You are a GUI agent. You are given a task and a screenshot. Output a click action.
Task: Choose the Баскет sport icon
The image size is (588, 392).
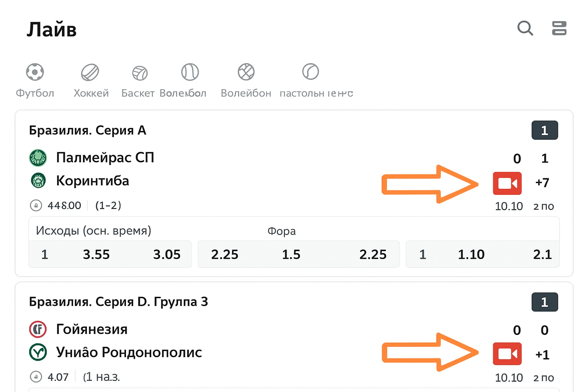coord(140,73)
